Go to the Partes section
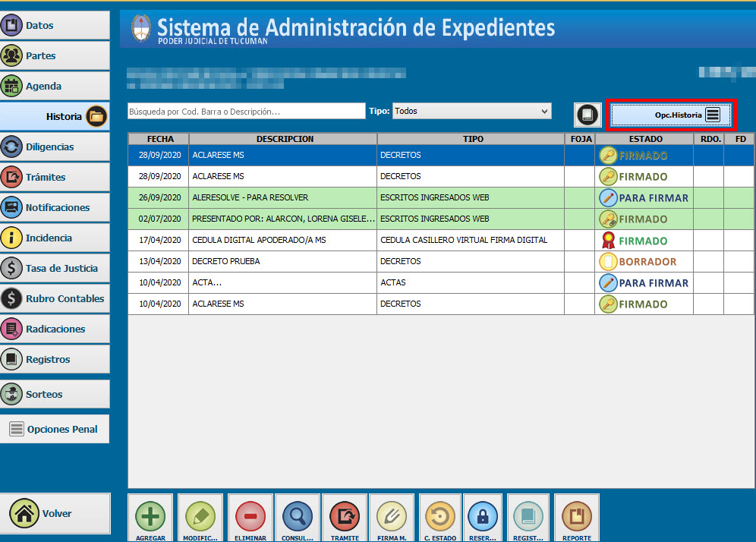Viewport: 756px width, 542px height. pyautogui.click(x=55, y=55)
